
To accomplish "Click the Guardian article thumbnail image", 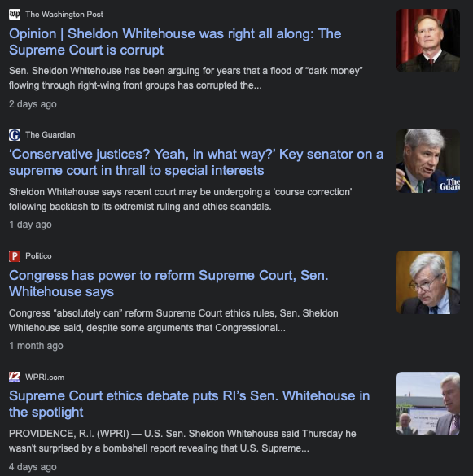I will point(428,161).
